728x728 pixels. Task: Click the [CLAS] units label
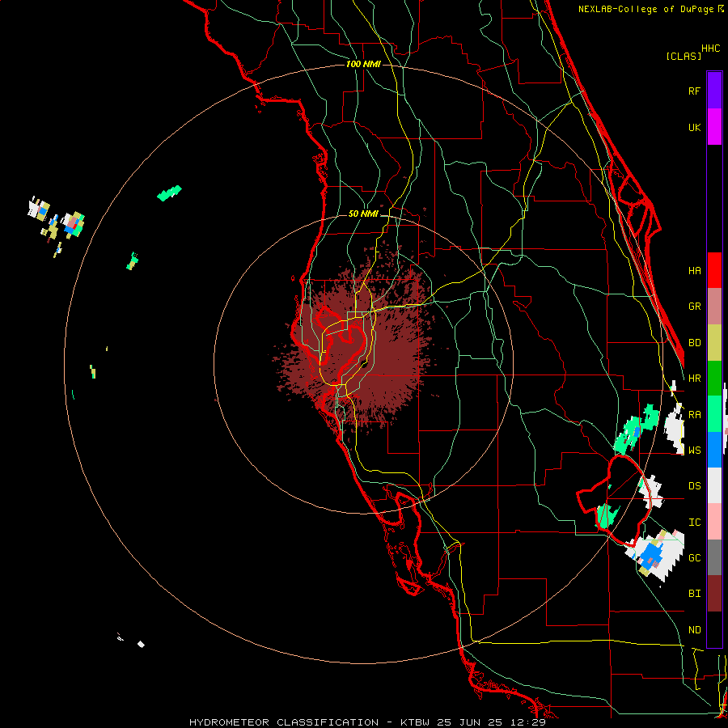[684, 56]
